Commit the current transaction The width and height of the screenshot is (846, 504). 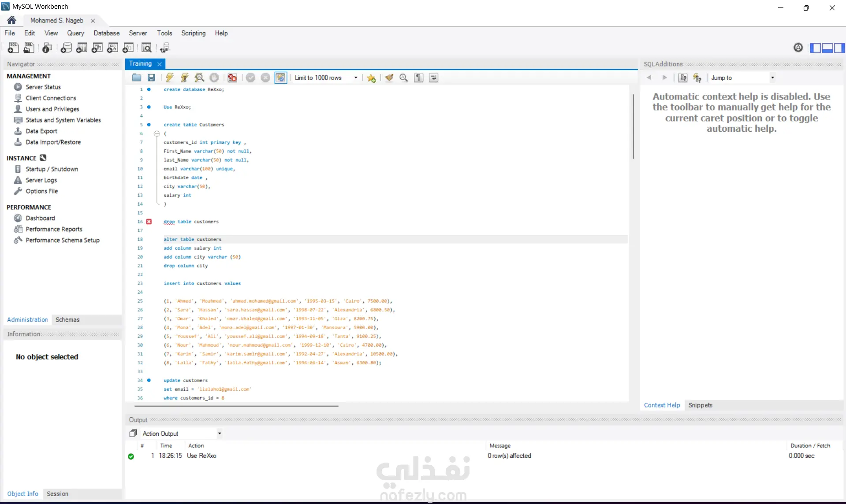[x=250, y=78]
